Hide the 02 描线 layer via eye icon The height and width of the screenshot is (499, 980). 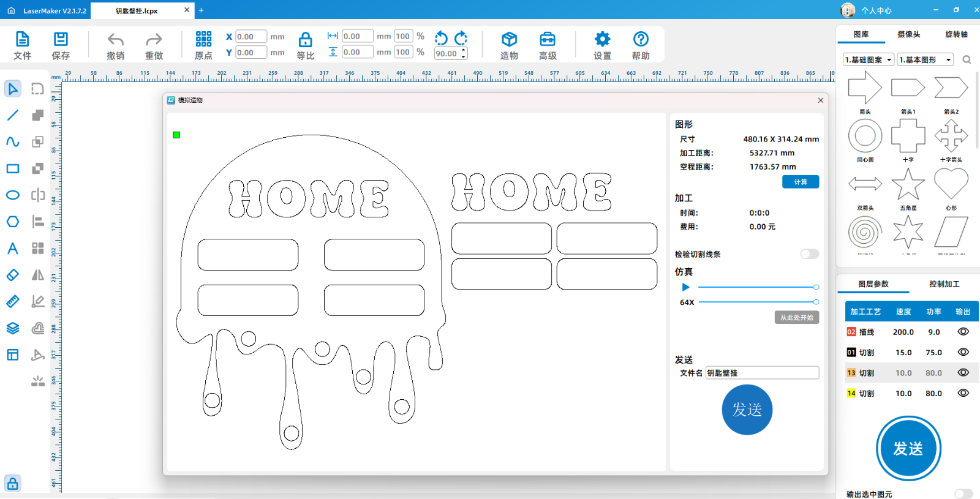[x=963, y=332]
